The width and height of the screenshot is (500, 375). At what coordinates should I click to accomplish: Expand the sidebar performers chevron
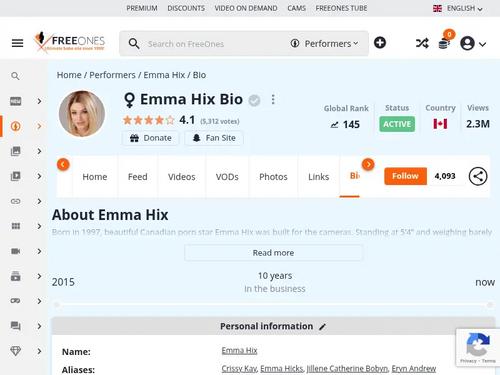pyautogui.click(x=39, y=126)
